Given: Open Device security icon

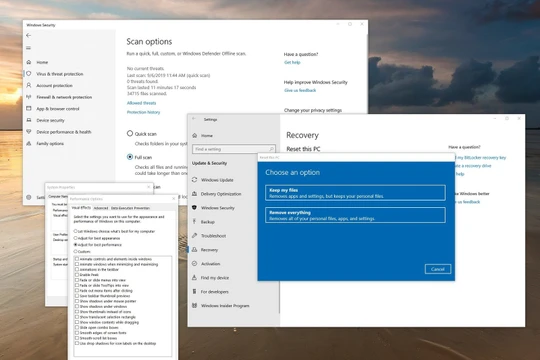Looking at the screenshot, I should (x=29, y=120).
